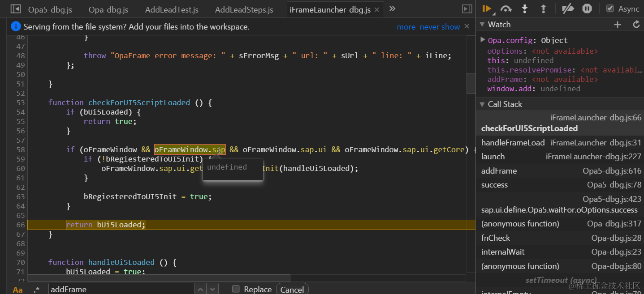Click the addFrame watch expression
The width and height of the screenshot is (644, 294).
click(542, 79)
